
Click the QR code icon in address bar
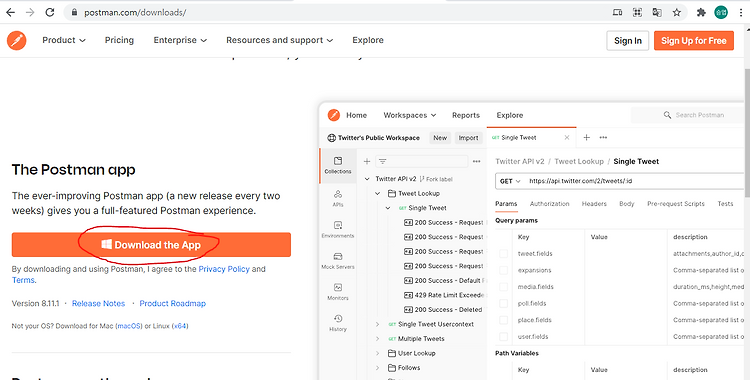pyautogui.click(x=637, y=12)
